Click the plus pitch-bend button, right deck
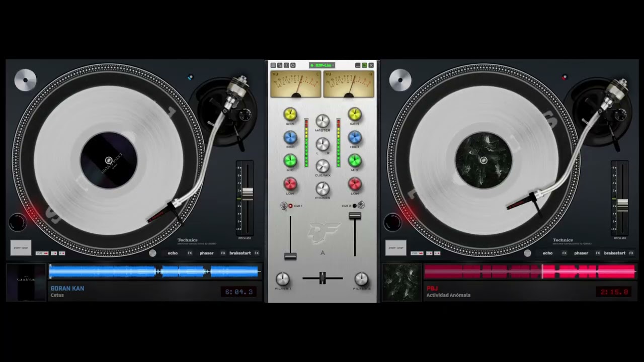644x362 pixels. click(x=437, y=253)
